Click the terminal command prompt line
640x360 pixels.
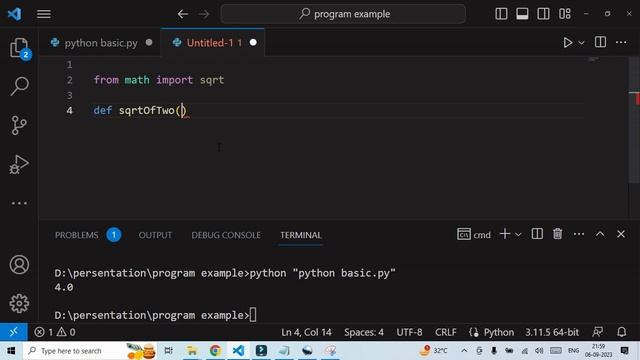(156, 315)
